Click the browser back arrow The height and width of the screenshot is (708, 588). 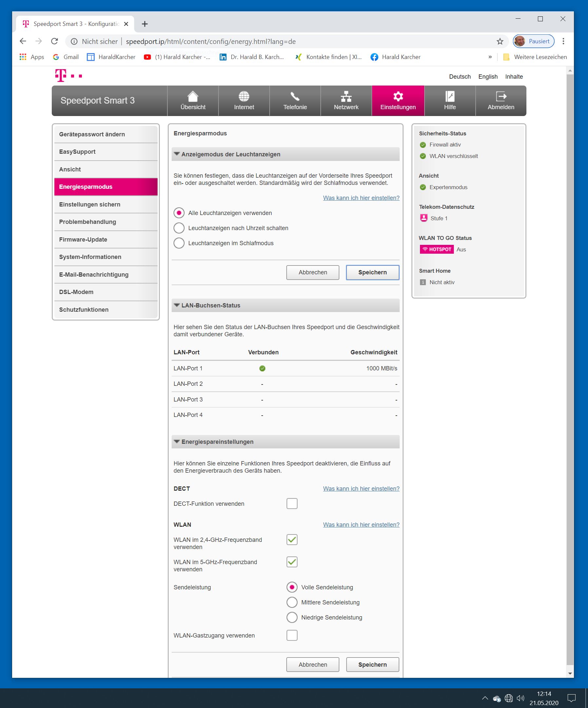coord(23,41)
